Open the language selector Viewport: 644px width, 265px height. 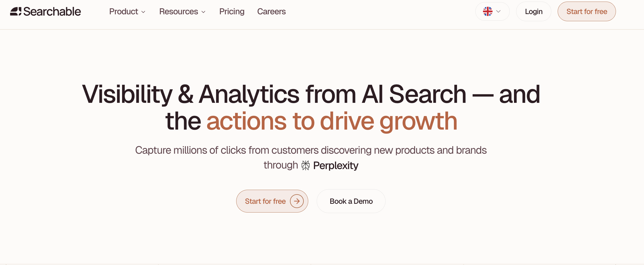coord(492,11)
